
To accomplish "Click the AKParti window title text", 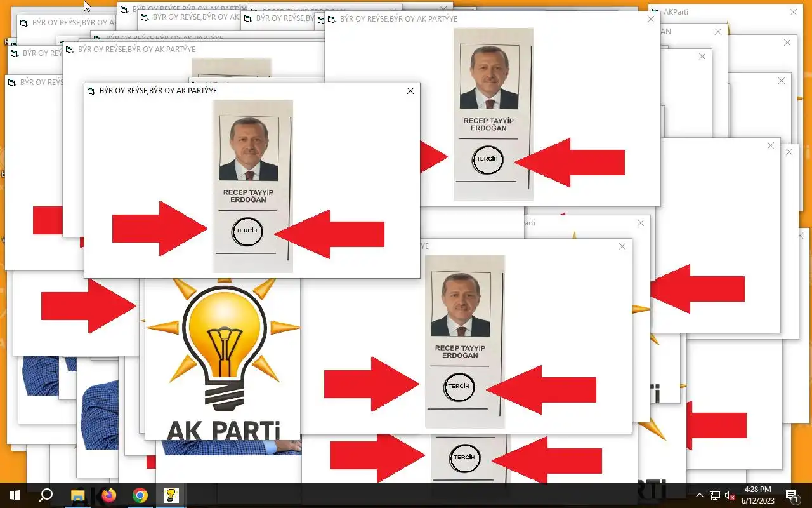I will [x=676, y=12].
